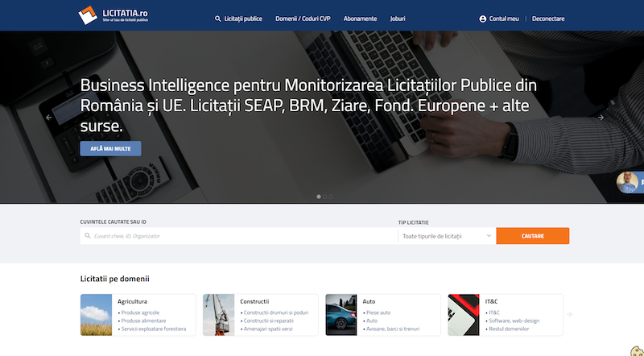This screenshot has width=644, height=356.
Task: Open Produse alimentare link
Action: pyautogui.click(x=143, y=321)
